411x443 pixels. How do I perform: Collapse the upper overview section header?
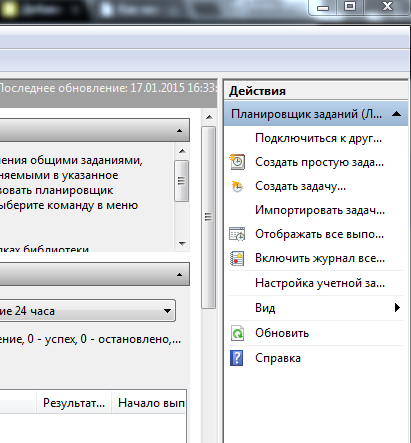(179, 130)
